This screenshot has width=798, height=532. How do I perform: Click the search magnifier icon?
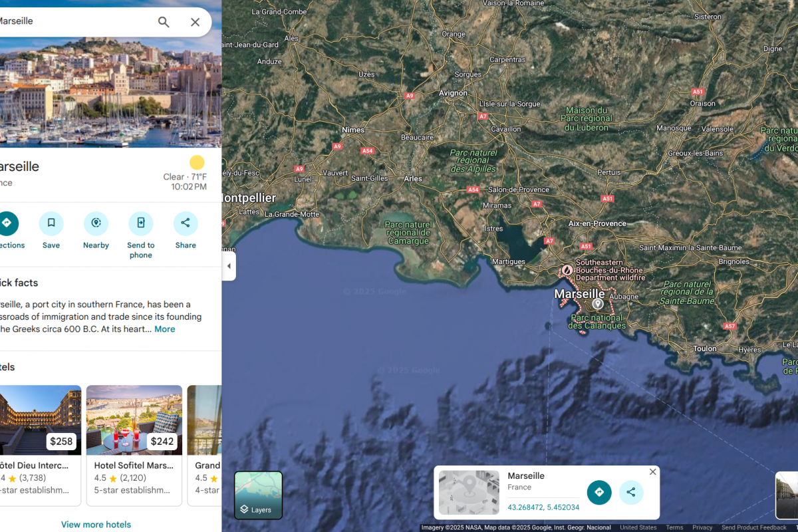point(164,22)
